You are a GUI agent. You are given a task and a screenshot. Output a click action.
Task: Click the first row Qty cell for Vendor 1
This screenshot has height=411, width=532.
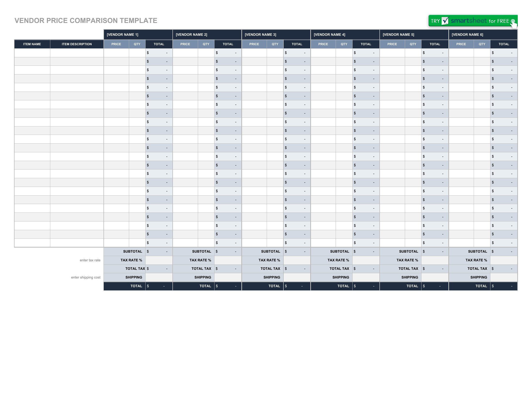(x=137, y=53)
